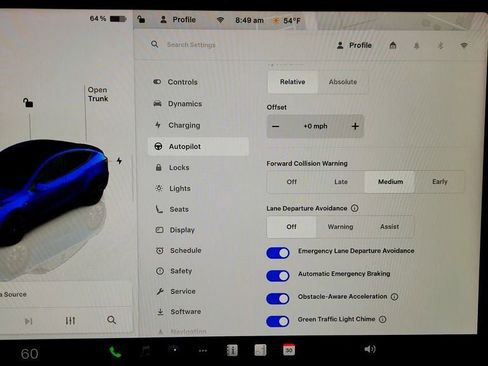
Task: Set Forward Collision Warning to Medium
Action: pyautogui.click(x=390, y=182)
